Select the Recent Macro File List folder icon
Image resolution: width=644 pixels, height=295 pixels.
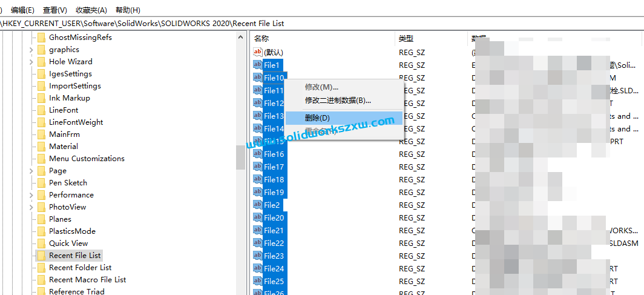coord(41,280)
